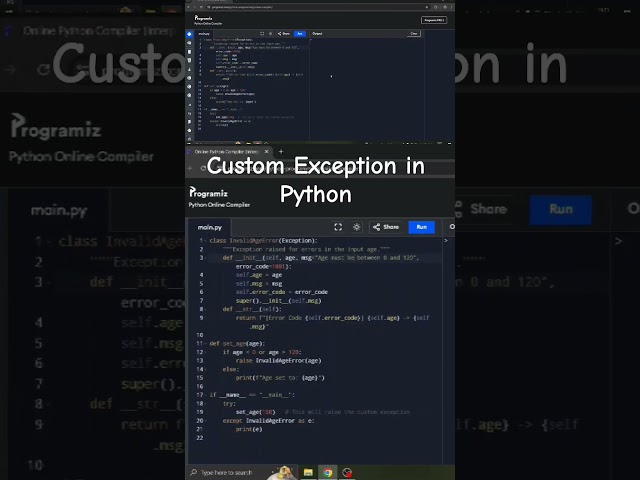Click the Programiz logo in center page
Viewport: 640px width, 480px height.
tap(209, 192)
